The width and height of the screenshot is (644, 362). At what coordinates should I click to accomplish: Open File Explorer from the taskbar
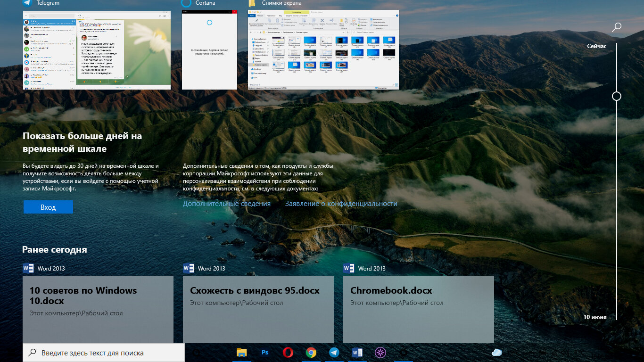242,352
